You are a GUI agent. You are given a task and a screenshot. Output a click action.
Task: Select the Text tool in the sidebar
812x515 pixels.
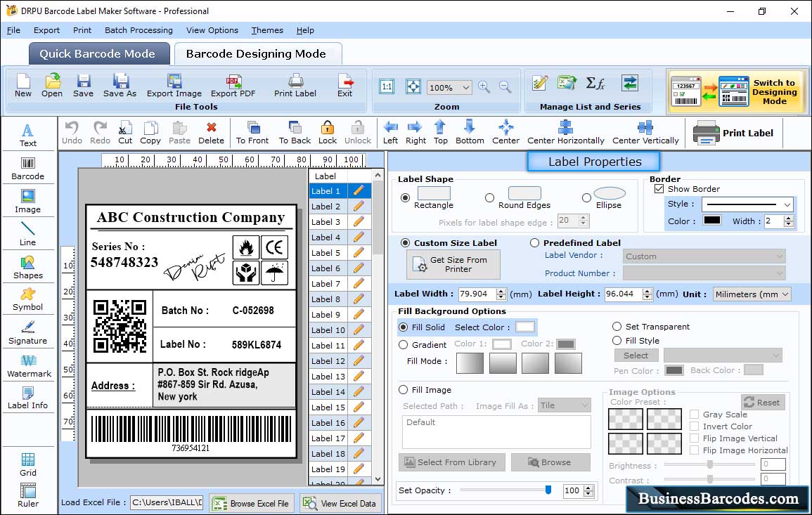coord(28,135)
